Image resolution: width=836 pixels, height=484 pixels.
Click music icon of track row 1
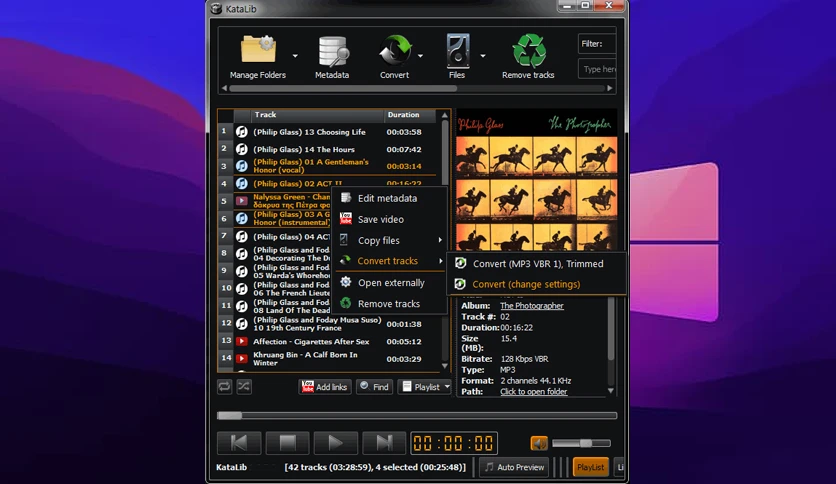coord(242,132)
